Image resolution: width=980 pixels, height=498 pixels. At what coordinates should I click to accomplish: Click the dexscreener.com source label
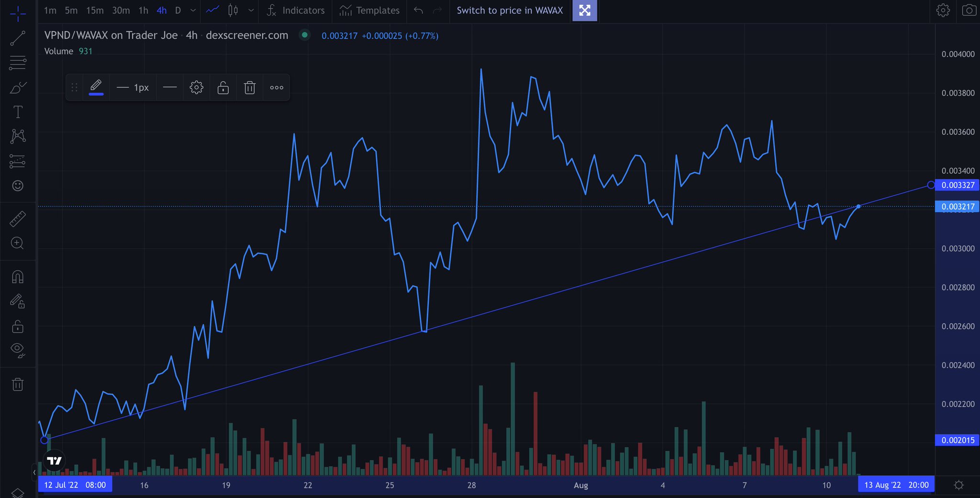247,35
